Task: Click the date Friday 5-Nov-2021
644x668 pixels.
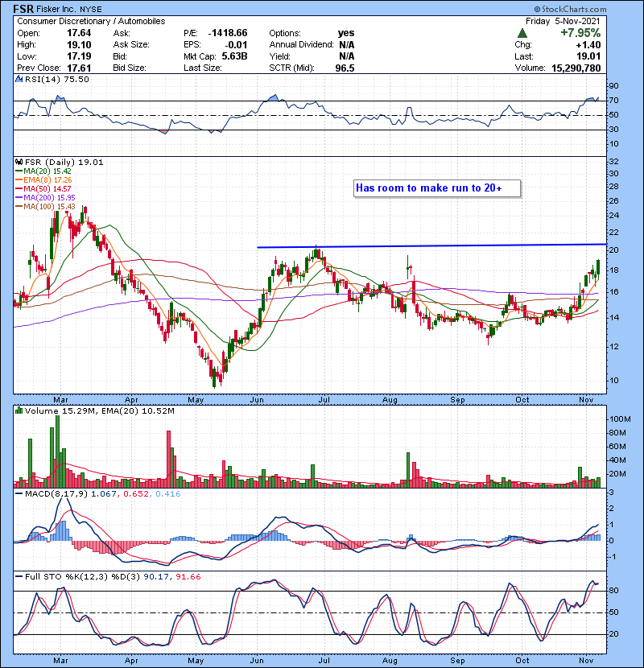Action: tap(563, 21)
